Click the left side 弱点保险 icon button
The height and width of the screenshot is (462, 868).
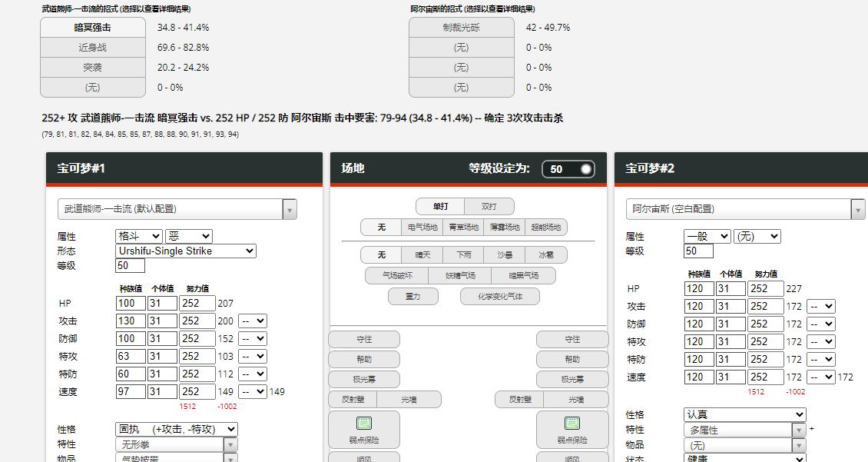click(363, 430)
